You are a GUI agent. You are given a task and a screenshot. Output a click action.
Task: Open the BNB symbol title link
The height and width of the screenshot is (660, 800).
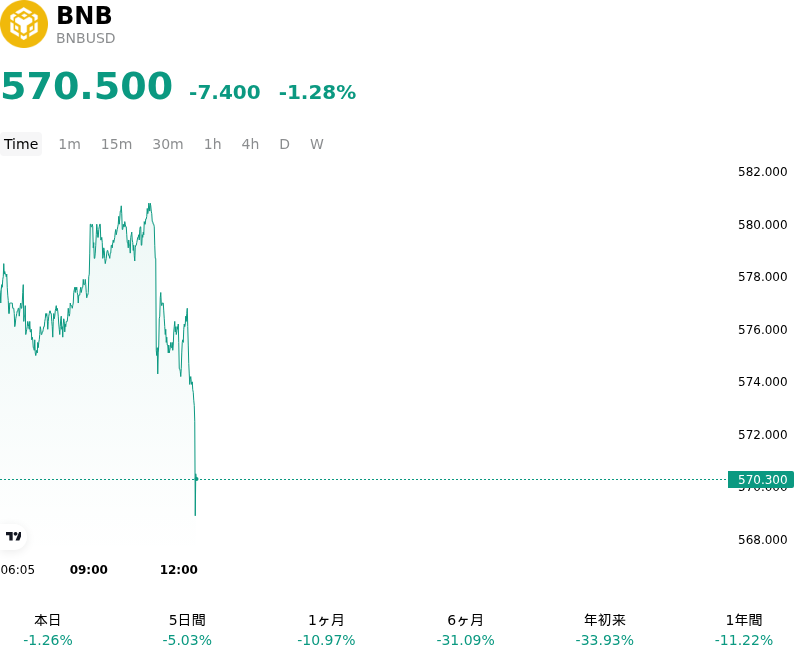84,15
